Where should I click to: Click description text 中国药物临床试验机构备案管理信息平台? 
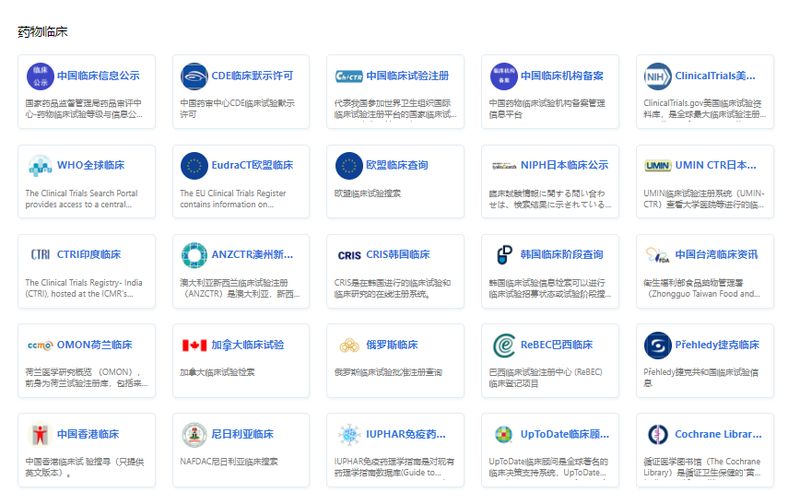[547, 109]
